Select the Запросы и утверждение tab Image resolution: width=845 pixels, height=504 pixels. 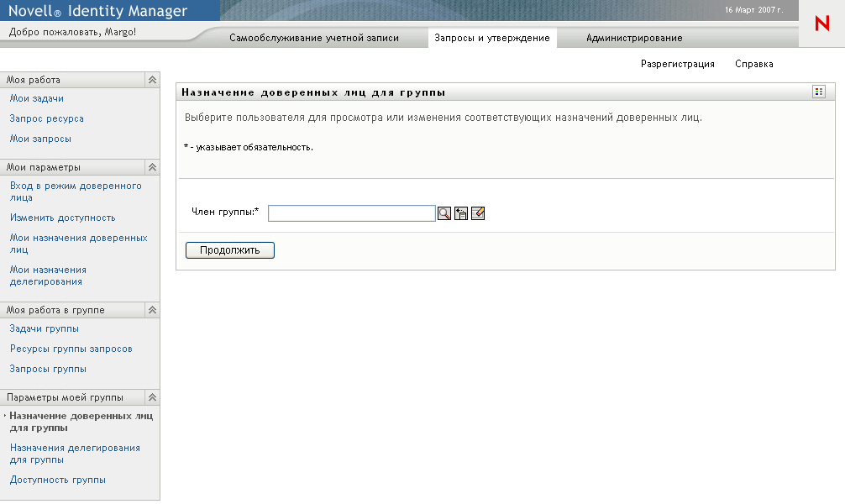point(492,38)
